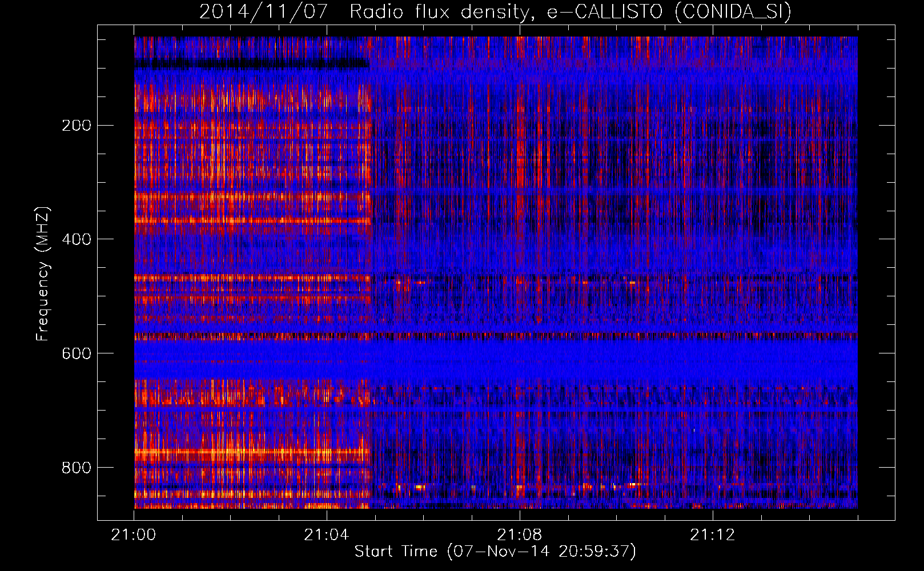Click the 21:04 time tick label
The height and width of the screenshot is (571, 924).
327,534
